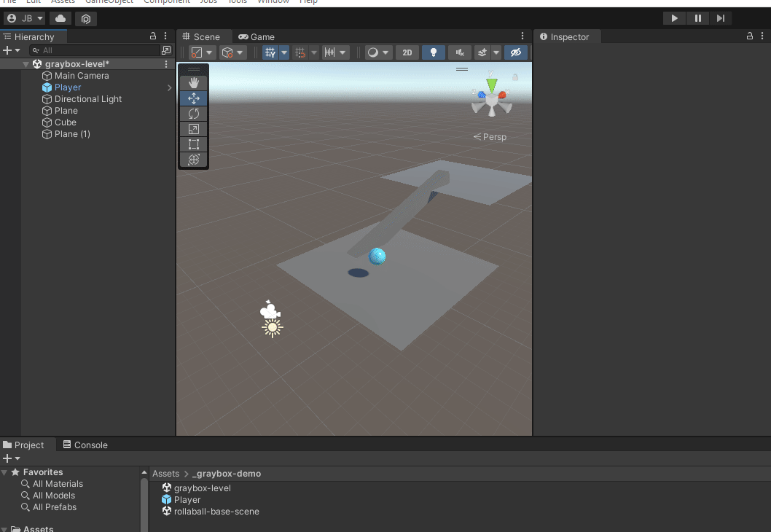771x532 pixels.
Task: Toggle Persp projection label
Action: point(490,137)
